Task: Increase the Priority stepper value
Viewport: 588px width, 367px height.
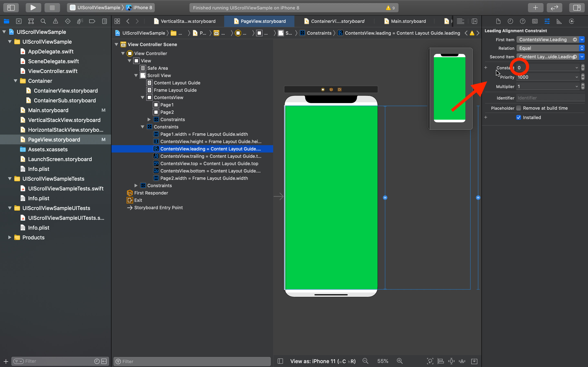Action: tap(583, 75)
